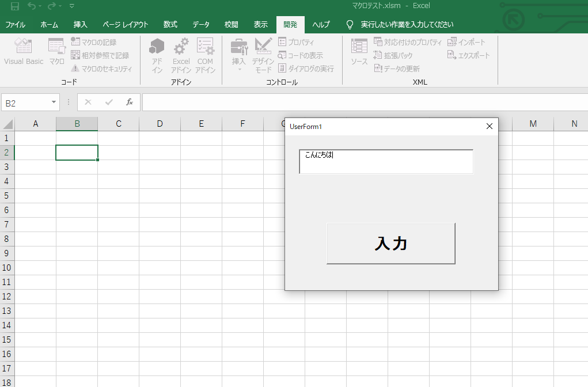Open the アドイン add-ins button
This screenshot has height=387, width=588.
[157, 55]
